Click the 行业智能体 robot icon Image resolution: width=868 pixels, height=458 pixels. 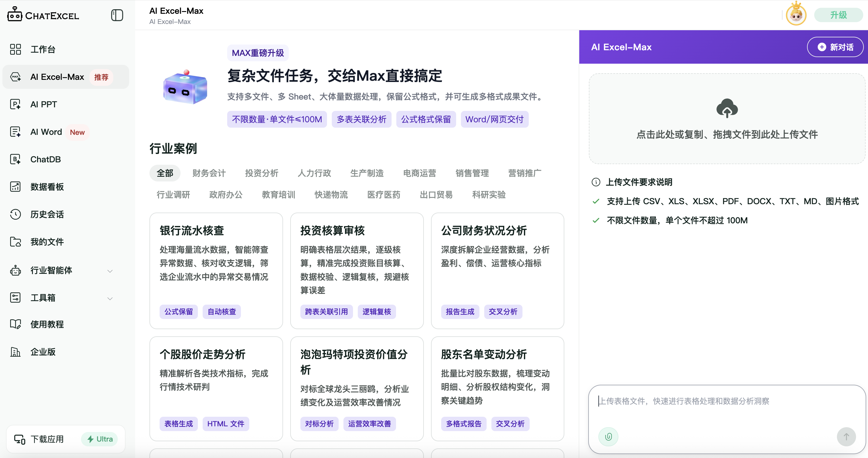16,270
